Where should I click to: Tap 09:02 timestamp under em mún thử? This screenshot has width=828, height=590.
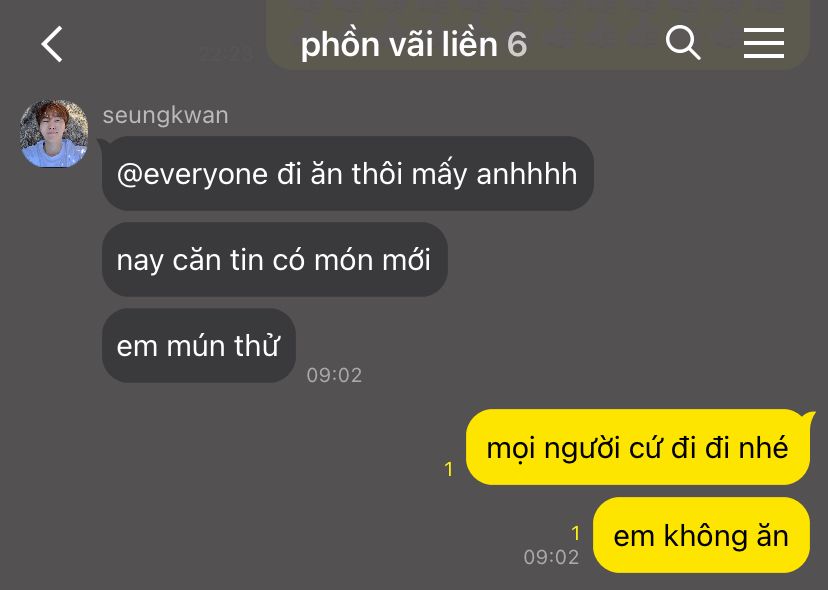tap(334, 375)
